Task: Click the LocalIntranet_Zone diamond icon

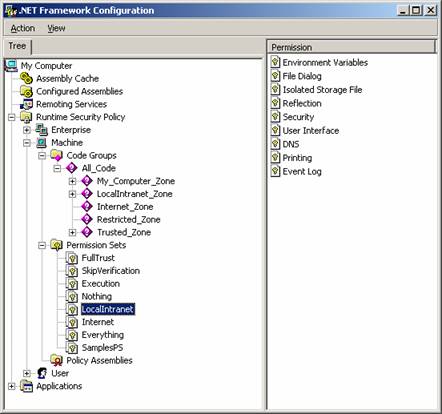Action: 87,194
